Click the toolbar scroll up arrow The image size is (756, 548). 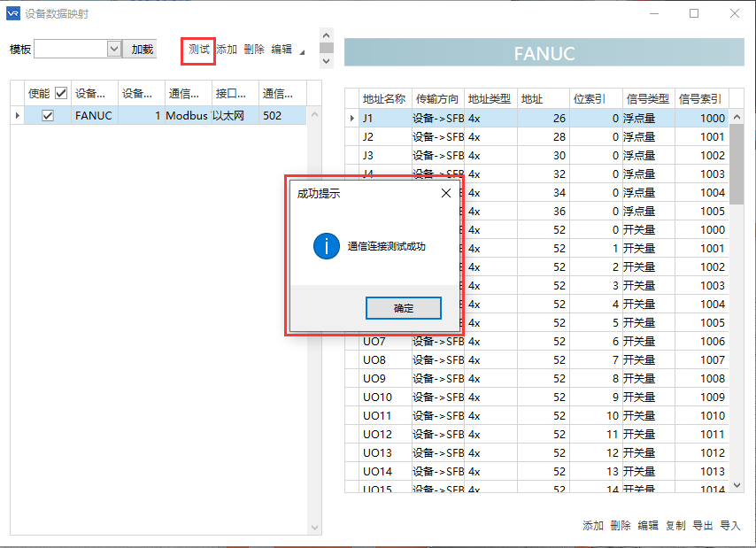pyautogui.click(x=327, y=35)
